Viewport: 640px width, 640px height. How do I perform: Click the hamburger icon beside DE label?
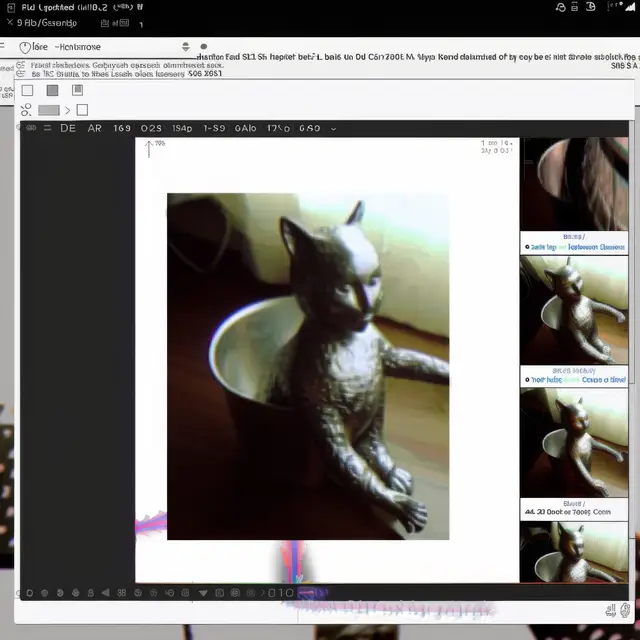tap(47, 128)
